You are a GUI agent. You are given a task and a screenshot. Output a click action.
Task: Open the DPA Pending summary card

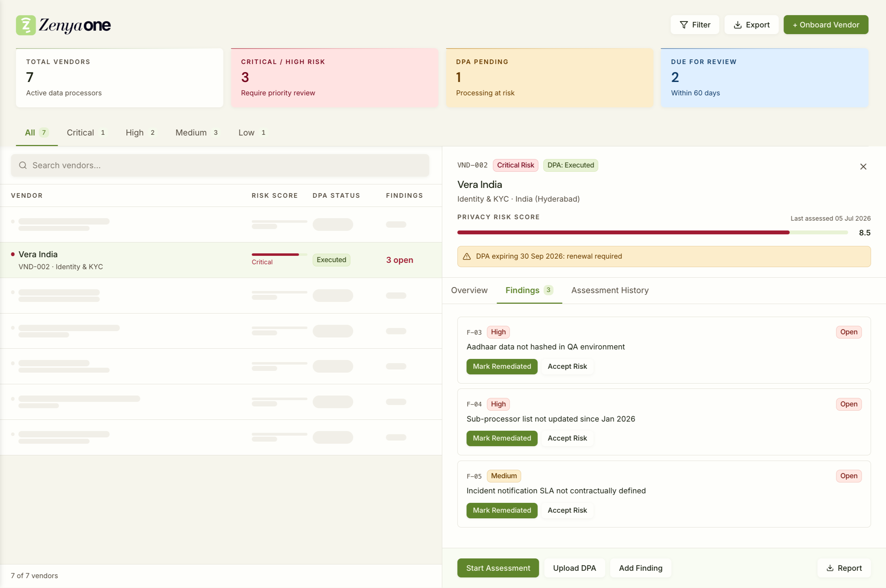pos(549,78)
